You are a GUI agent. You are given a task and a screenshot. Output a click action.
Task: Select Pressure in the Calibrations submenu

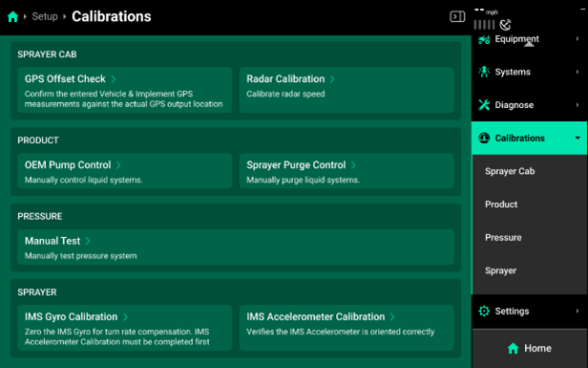tap(529, 237)
